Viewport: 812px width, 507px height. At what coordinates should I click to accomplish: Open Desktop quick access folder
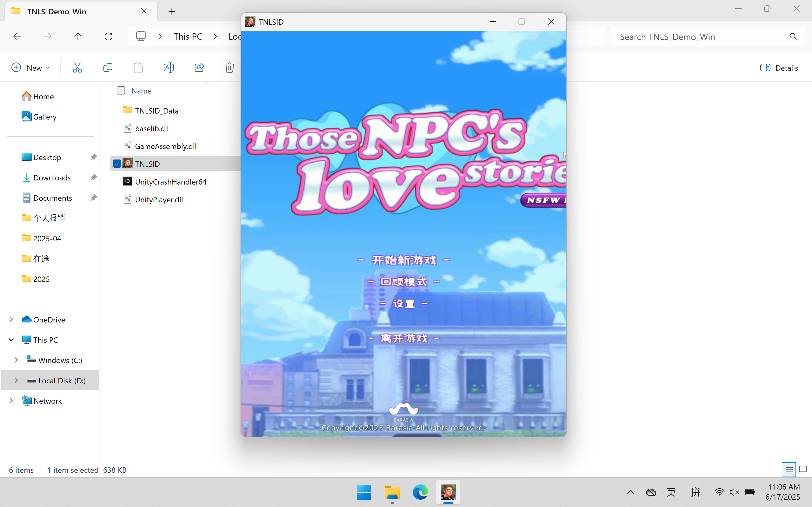[41, 157]
